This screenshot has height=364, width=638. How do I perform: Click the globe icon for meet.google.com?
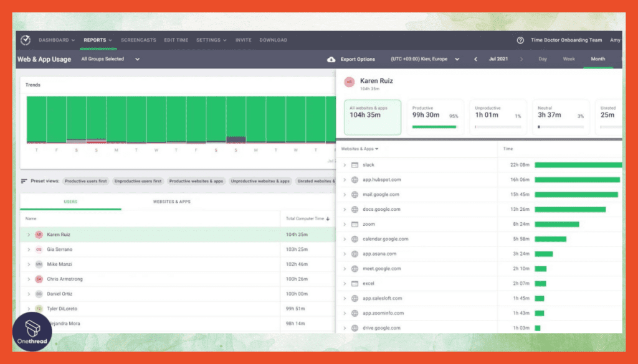pos(355,269)
